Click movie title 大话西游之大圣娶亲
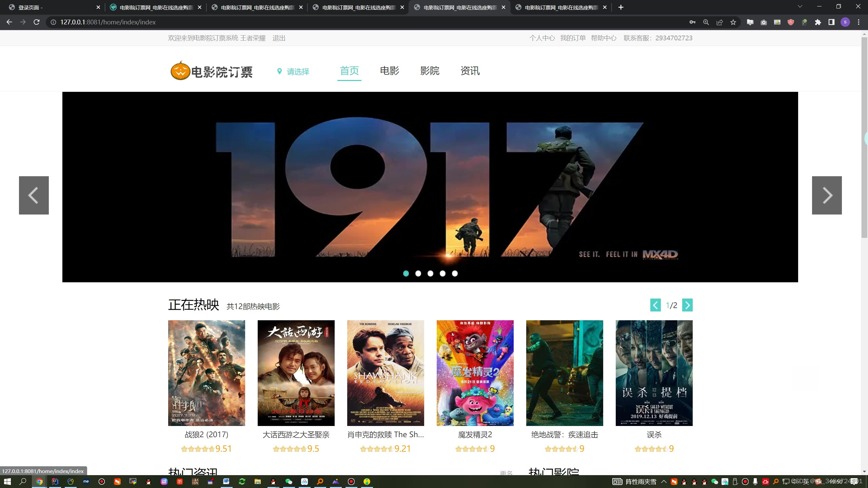The image size is (868, 488). click(x=296, y=434)
